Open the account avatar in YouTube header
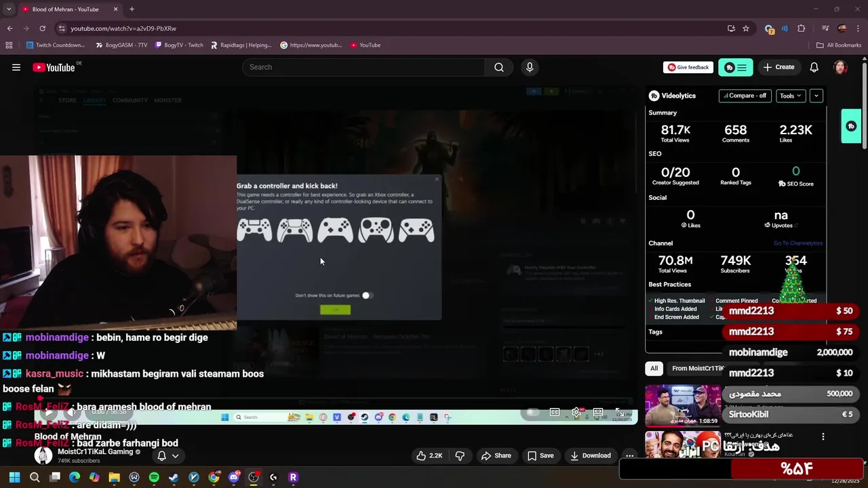This screenshot has width=868, height=488. tap(840, 67)
